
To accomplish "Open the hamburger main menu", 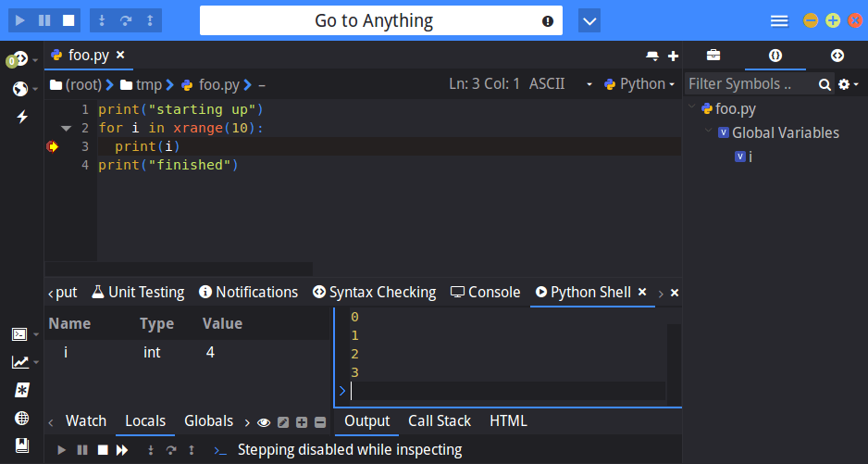I will tap(779, 21).
